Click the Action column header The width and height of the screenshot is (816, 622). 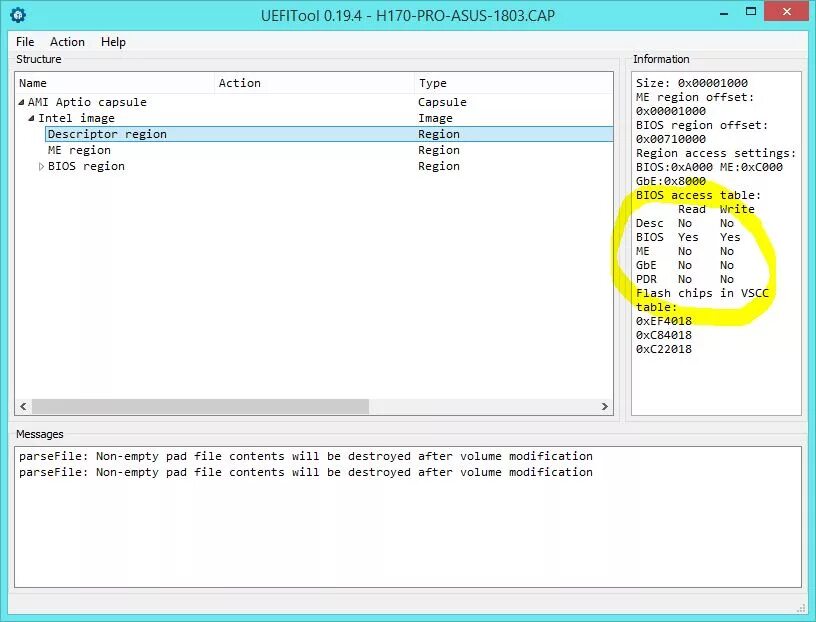(x=314, y=83)
